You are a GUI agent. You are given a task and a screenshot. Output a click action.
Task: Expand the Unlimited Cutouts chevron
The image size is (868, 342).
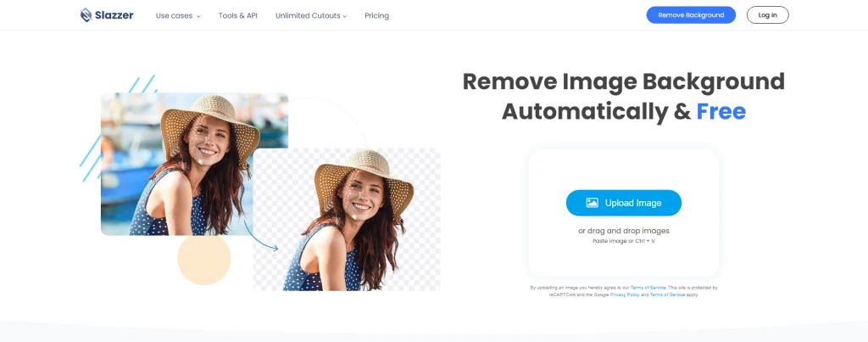344,16
